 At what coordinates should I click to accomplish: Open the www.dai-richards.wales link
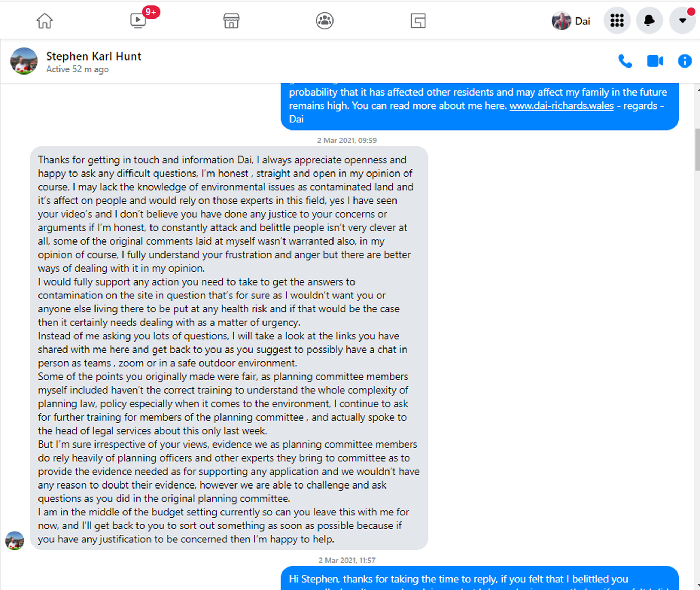coord(561,106)
